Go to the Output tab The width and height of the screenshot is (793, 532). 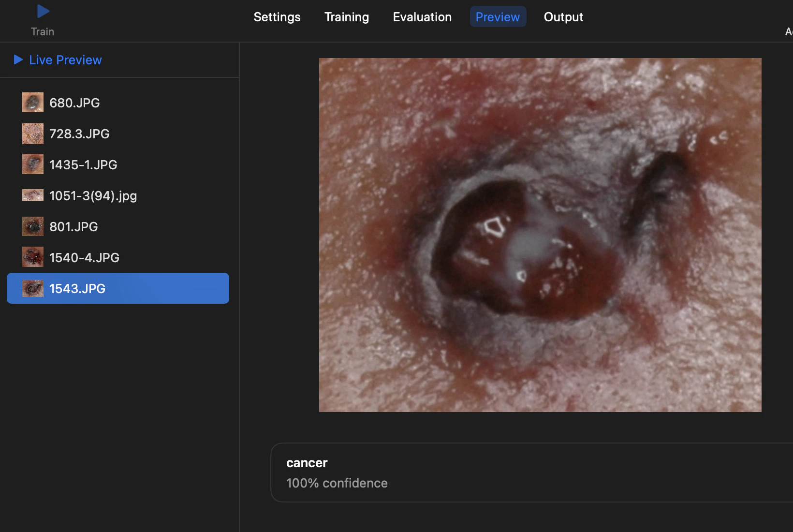coord(563,17)
